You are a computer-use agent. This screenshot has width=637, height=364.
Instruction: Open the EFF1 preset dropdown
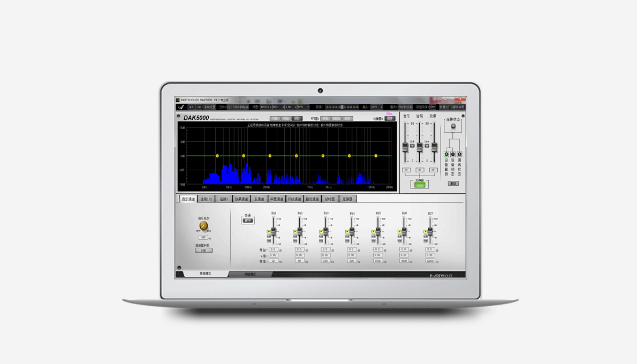304,107
